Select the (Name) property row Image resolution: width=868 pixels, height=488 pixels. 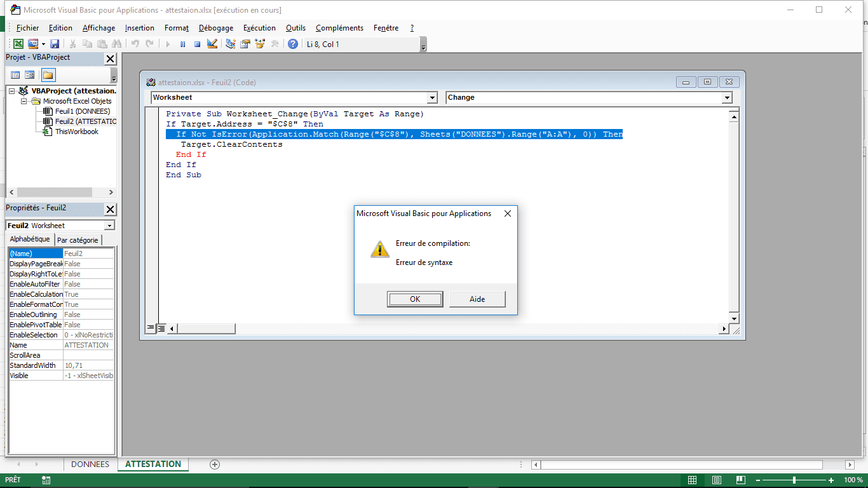[61, 254]
